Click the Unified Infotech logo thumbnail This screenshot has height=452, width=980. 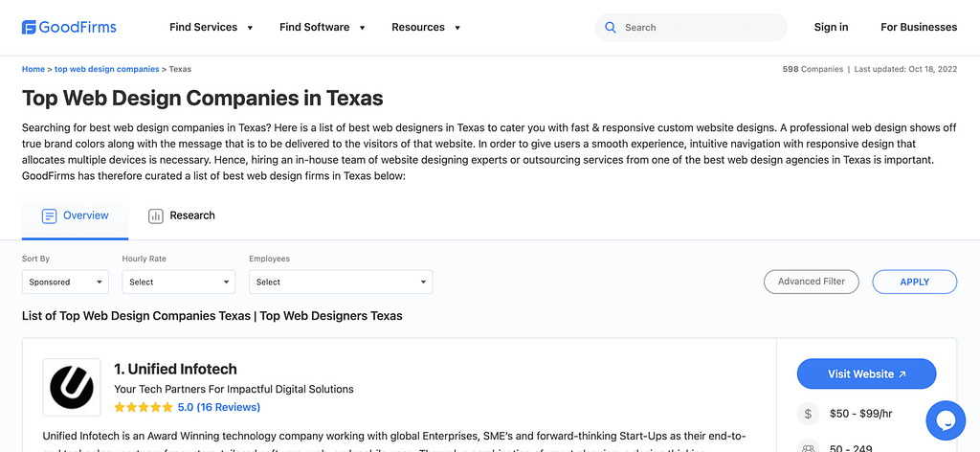71,387
